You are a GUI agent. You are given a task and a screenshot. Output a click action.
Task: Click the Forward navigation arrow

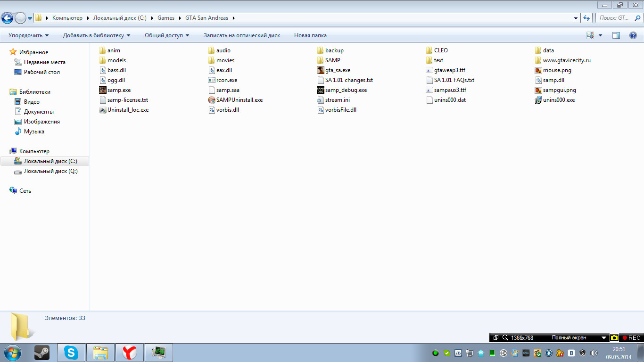click(20, 18)
